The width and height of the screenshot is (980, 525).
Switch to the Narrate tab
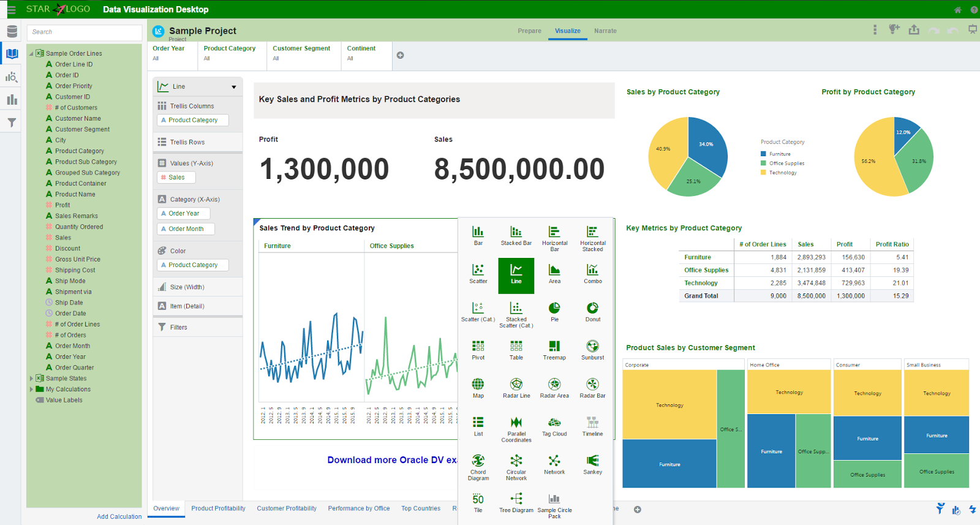(605, 31)
